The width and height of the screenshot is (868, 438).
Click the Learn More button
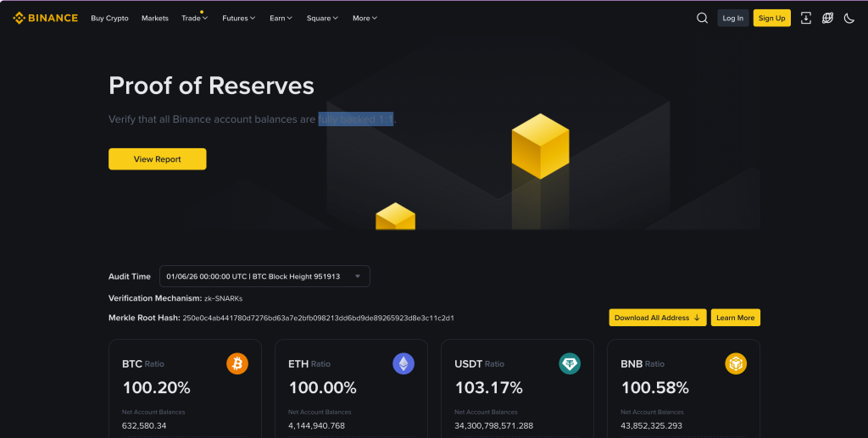[x=735, y=318]
